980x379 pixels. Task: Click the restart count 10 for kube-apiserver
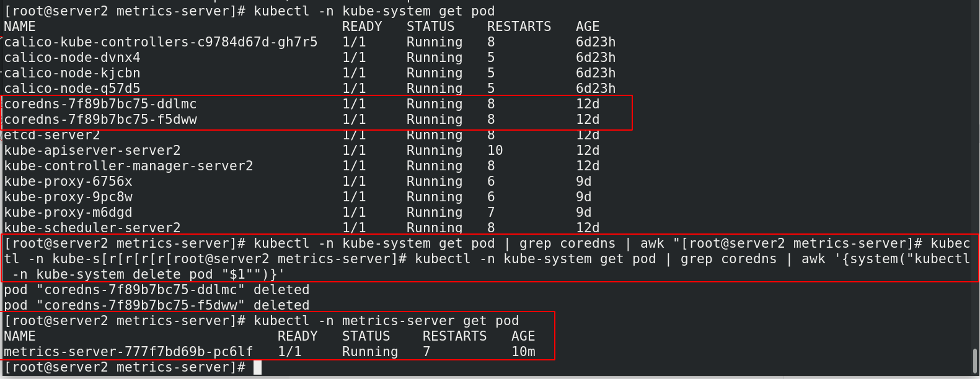click(x=495, y=150)
